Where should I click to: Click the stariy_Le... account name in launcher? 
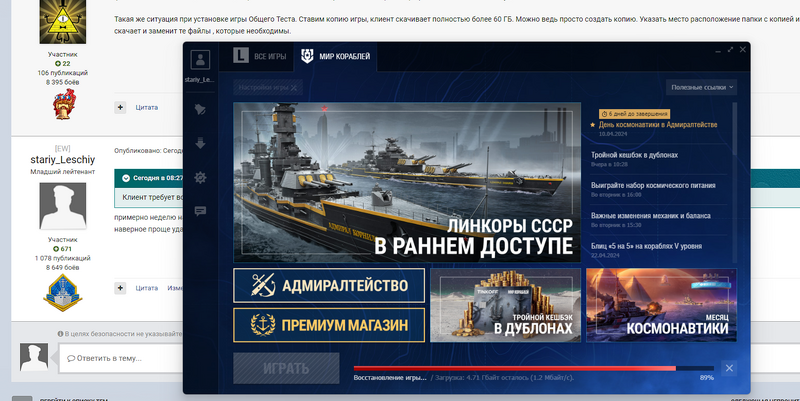[199, 80]
